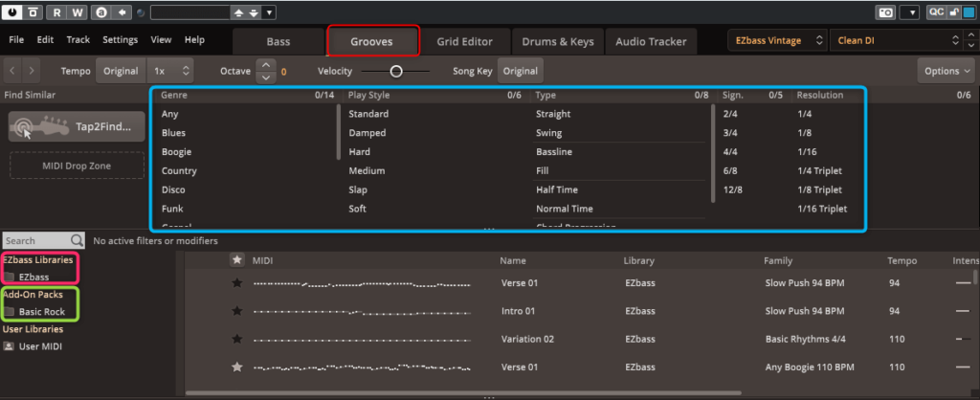Favorite the Variation 02 groove star
The image size is (980, 400).
click(237, 339)
